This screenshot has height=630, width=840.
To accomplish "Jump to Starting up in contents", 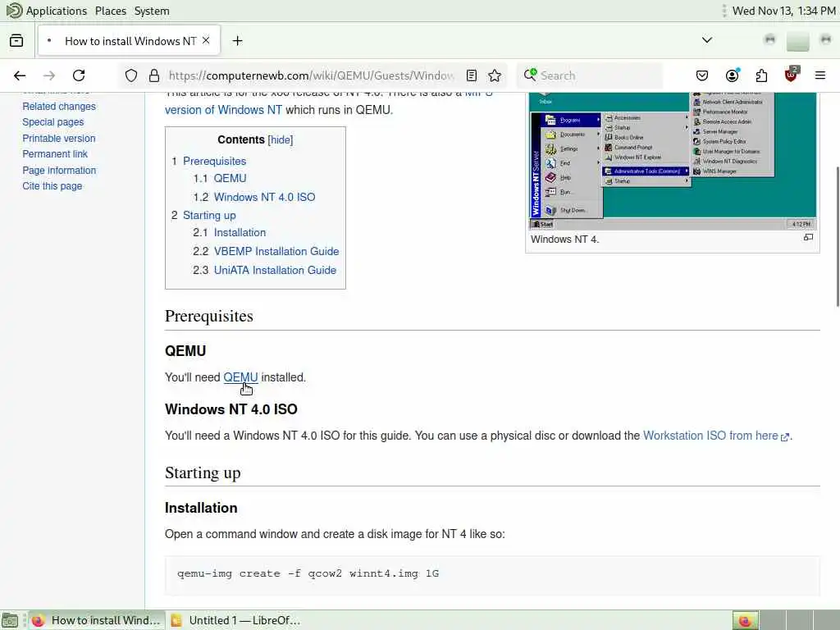I will point(209,216).
